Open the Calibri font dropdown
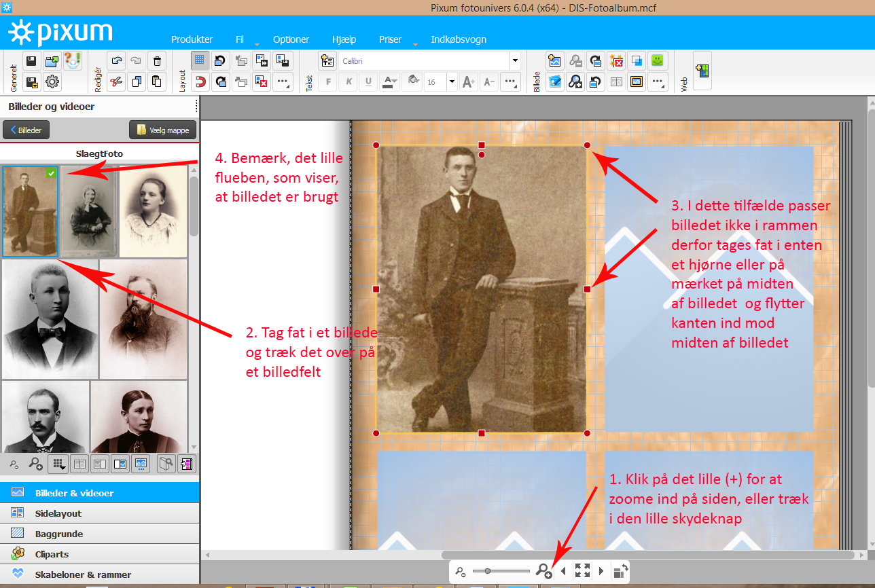Screen dimensions: 875x588 point(514,61)
